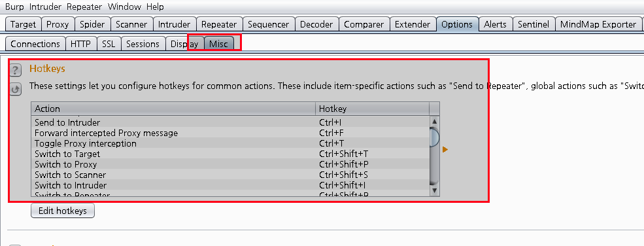Open the Sessions sub-tab
This screenshot has width=644, height=246.
[x=143, y=44]
